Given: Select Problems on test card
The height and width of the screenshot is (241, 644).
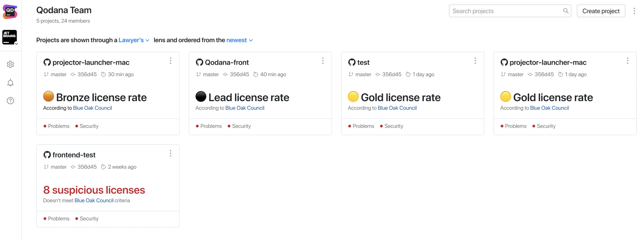Looking at the screenshot, I should pos(361,126).
